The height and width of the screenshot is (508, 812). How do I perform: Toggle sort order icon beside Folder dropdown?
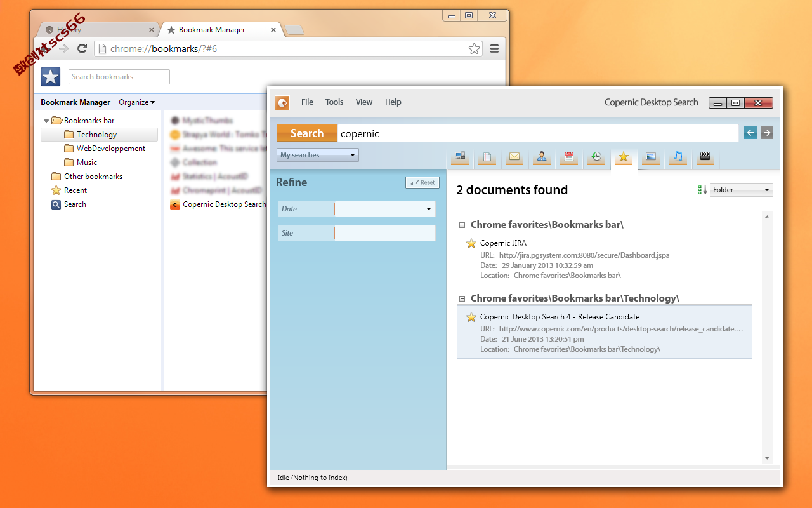(702, 190)
